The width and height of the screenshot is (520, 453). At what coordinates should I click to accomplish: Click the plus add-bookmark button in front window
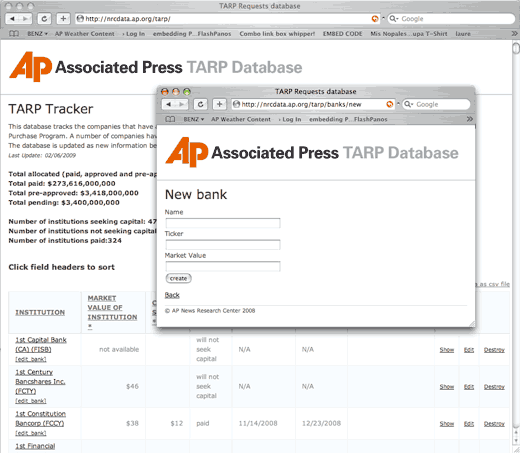click(x=219, y=104)
